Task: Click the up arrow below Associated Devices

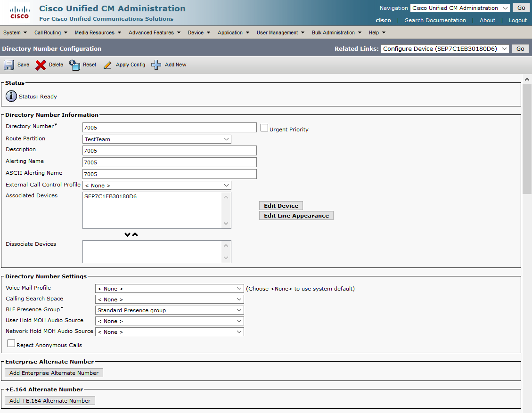Action: (x=135, y=235)
